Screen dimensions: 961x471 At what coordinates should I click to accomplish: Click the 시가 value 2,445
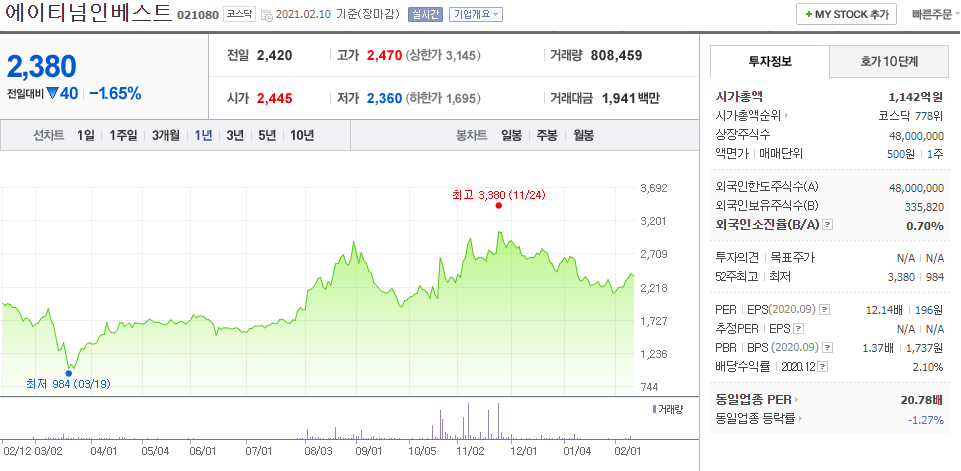[x=275, y=98]
